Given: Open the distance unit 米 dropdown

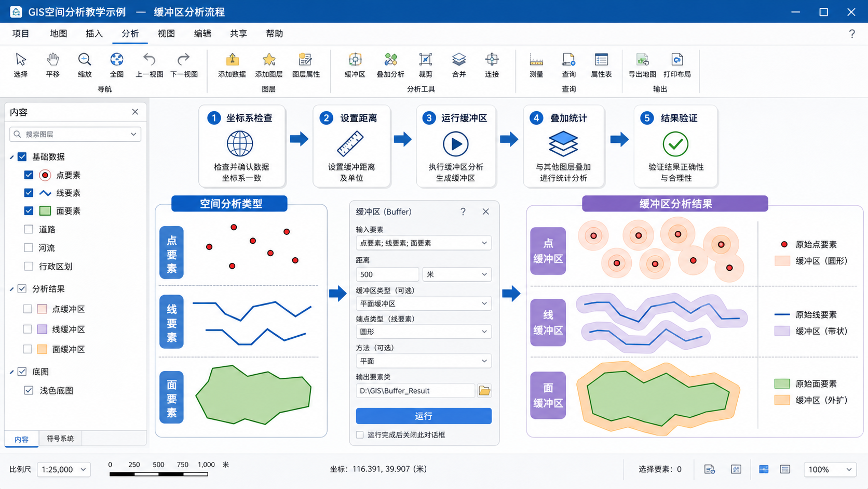Looking at the screenshot, I should (457, 274).
